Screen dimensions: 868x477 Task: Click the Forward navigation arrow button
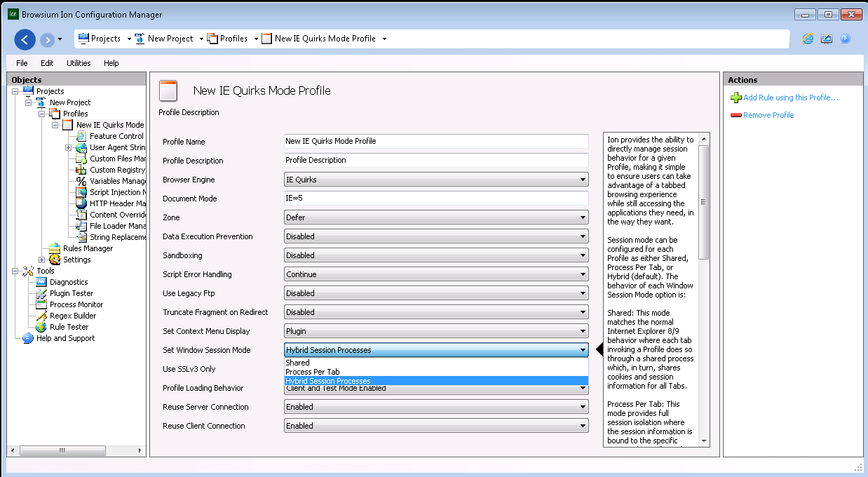pos(47,39)
